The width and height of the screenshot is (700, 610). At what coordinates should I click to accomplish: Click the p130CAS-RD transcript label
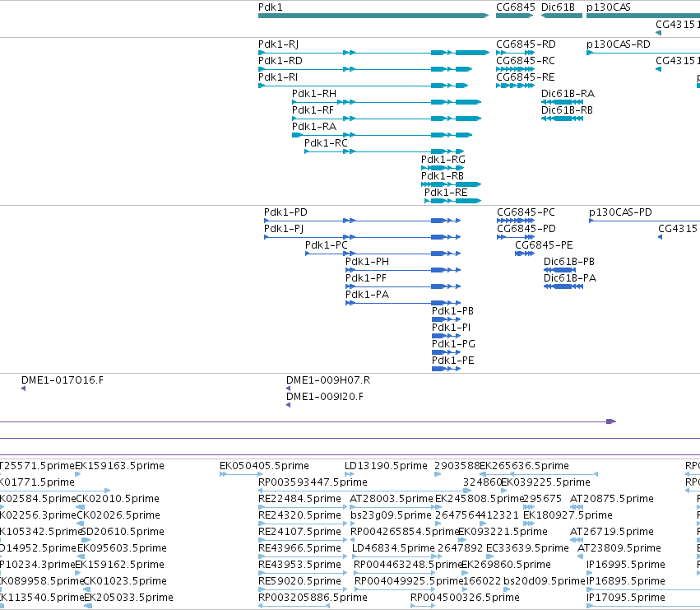click(618, 44)
